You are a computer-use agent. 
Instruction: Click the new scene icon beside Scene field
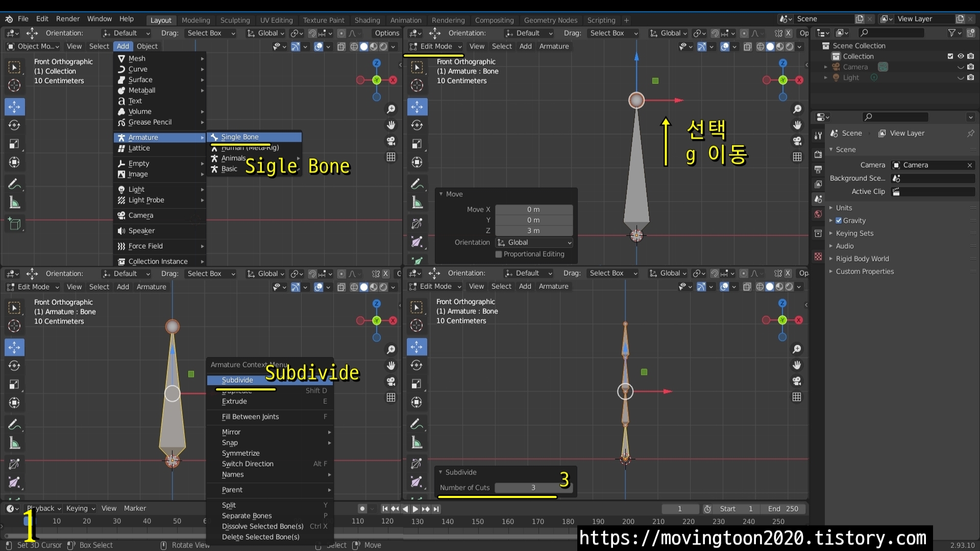click(860, 19)
